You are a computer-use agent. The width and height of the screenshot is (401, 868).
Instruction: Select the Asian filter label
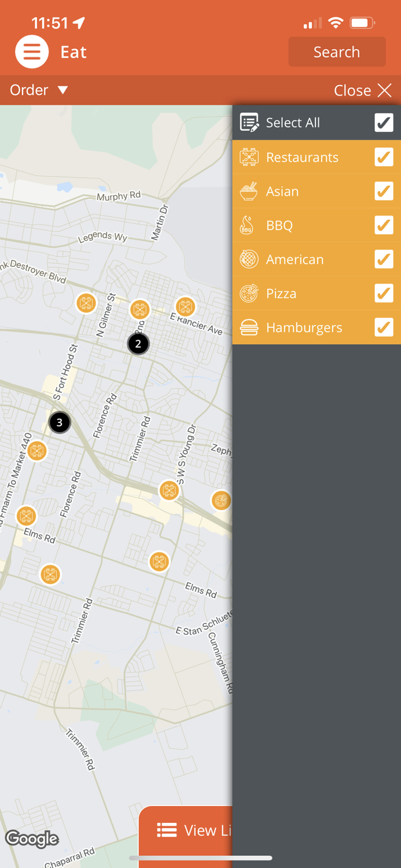click(x=282, y=192)
